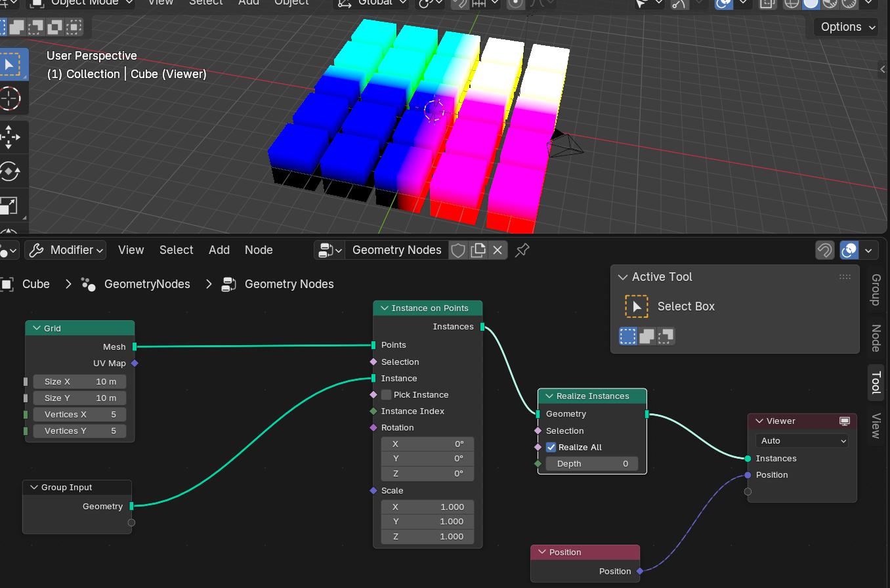Click Depth field on Realize Instances
The image size is (890, 588).
coord(591,463)
